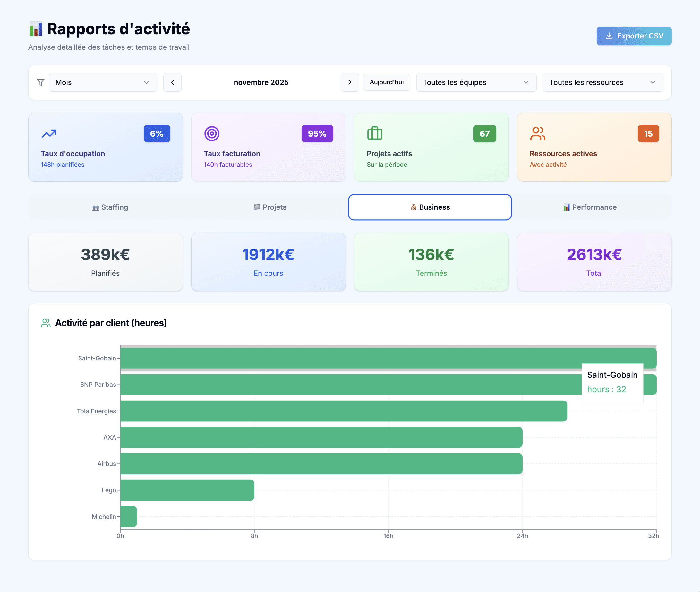Click the people icon on Ressources actives card

tap(538, 133)
